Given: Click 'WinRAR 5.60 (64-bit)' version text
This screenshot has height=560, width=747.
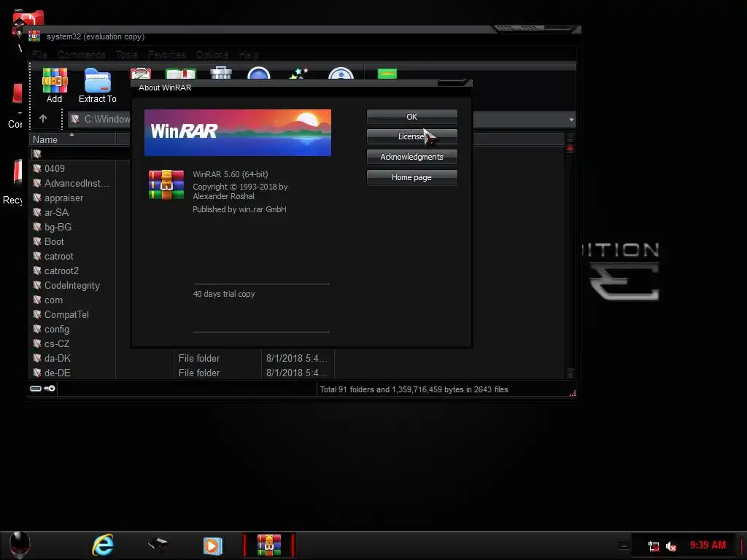Looking at the screenshot, I should (231, 174).
